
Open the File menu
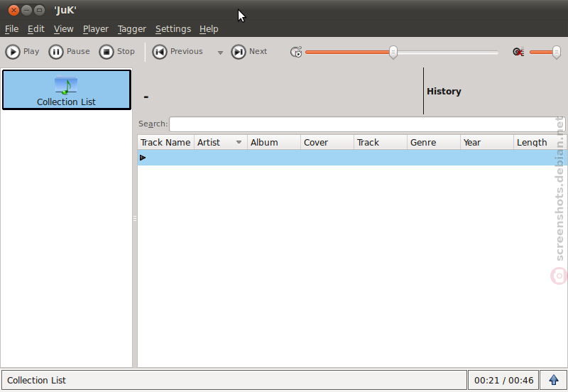click(11, 29)
